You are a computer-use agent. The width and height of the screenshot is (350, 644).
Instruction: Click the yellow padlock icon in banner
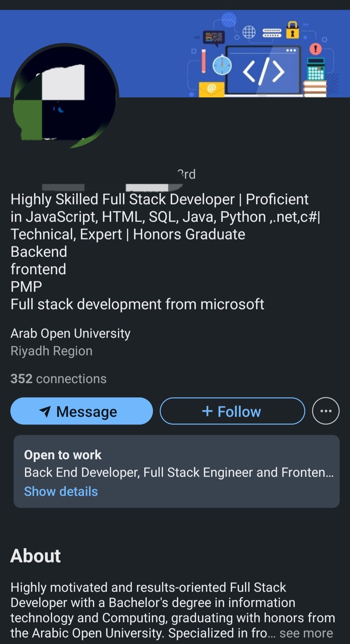[x=292, y=30]
